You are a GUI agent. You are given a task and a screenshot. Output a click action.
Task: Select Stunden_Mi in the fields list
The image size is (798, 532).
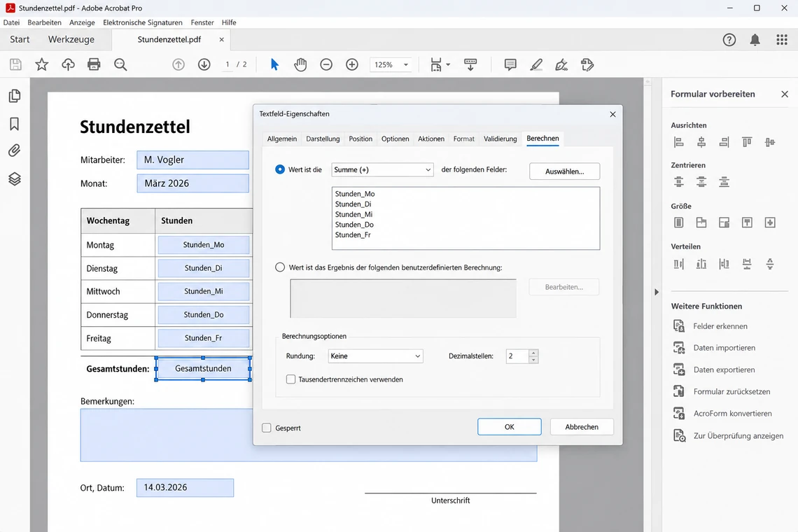pos(353,214)
